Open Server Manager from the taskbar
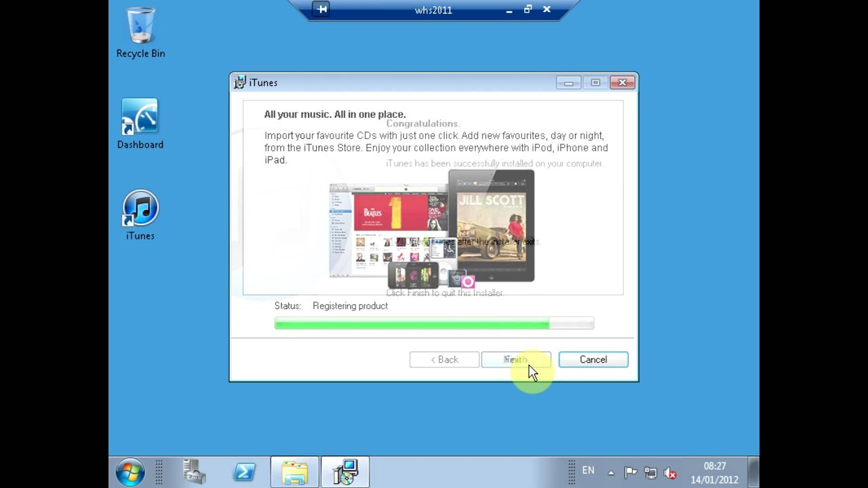This screenshot has width=868, height=488. [194, 472]
